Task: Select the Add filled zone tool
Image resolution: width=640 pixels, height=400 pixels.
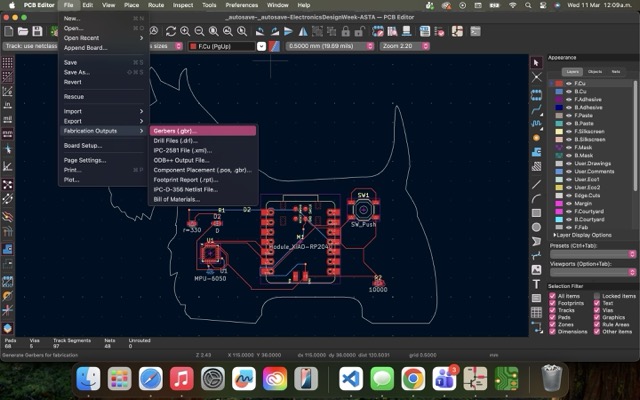Action: (x=536, y=166)
